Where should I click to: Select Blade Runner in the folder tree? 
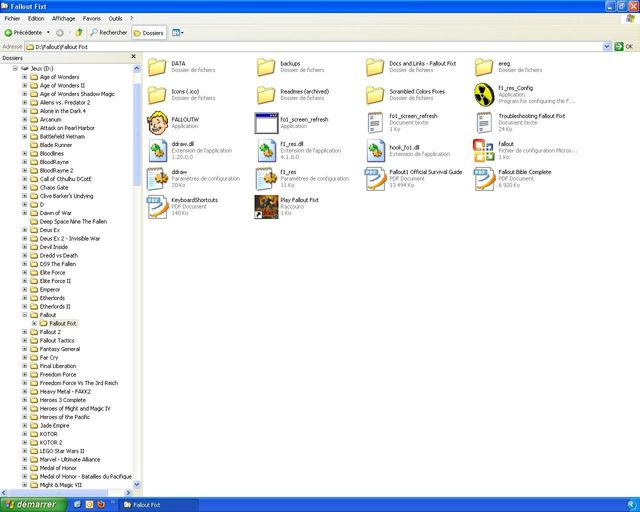pyautogui.click(x=56, y=145)
